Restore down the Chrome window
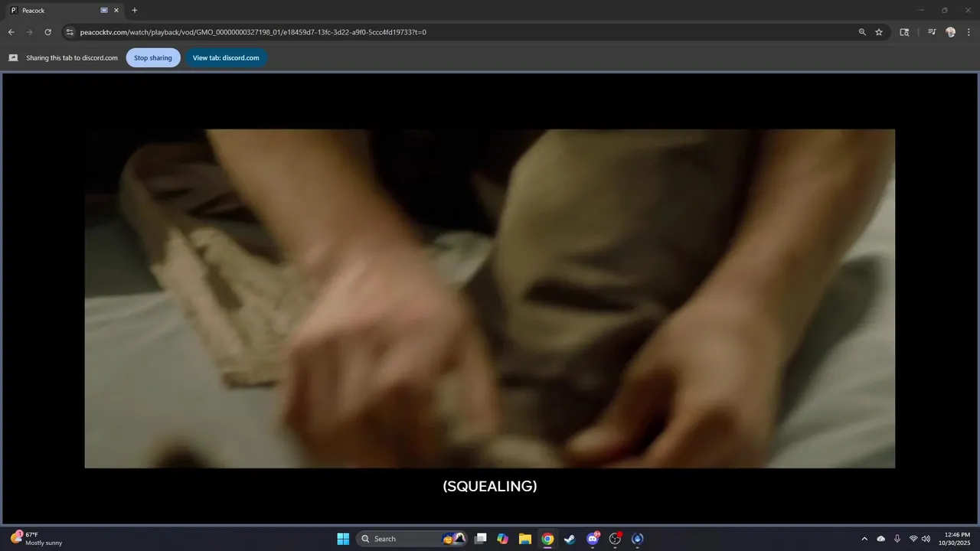Image resolution: width=980 pixels, height=551 pixels. [x=944, y=10]
